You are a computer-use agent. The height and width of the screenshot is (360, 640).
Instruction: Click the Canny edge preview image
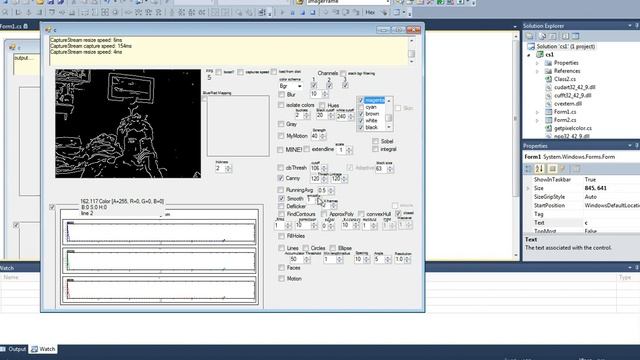(x=128, y=123)
